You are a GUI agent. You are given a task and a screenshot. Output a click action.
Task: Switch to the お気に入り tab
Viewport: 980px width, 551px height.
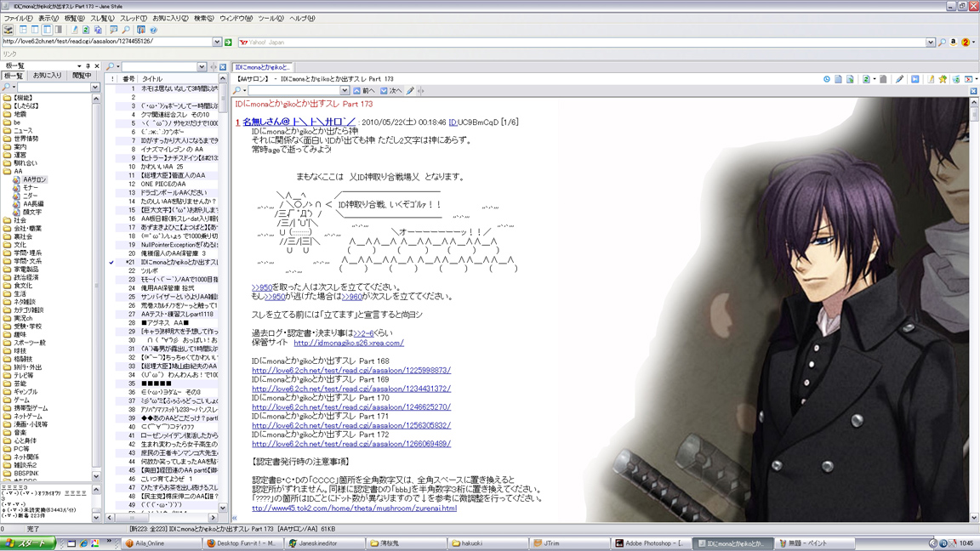pyautogui.click(x=47, y=76)
